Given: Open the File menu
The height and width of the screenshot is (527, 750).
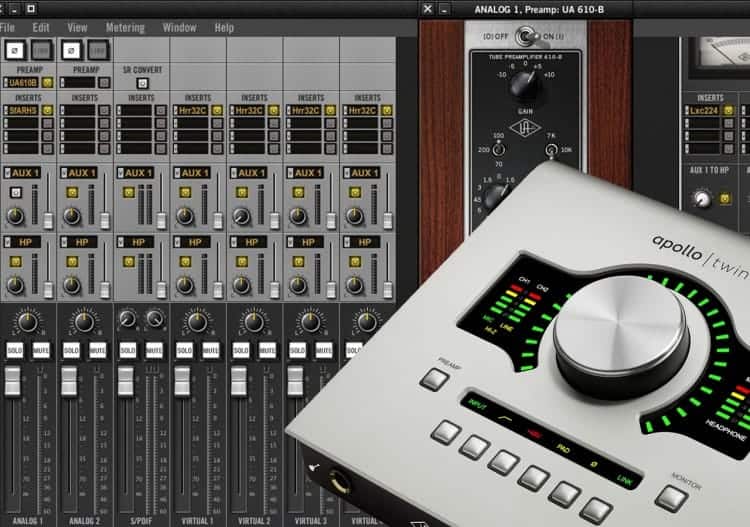Looking at the screenshot, I should [x=7, y=28].
